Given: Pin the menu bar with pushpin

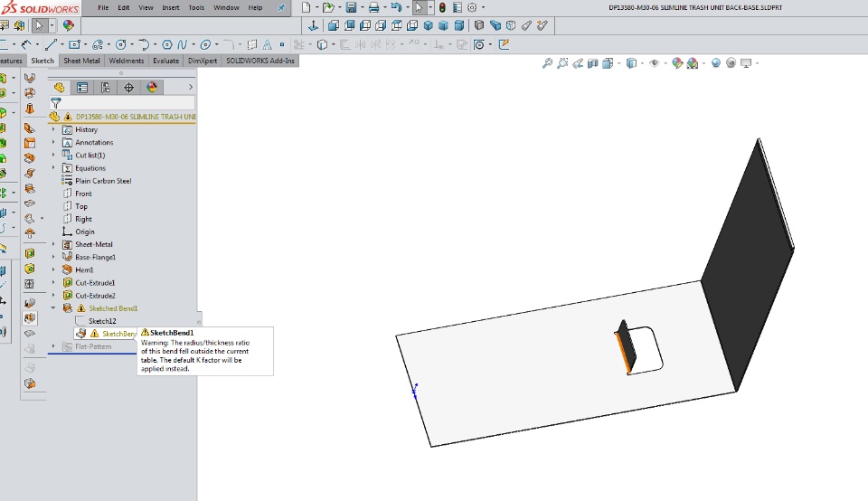Looking at the screenshot, I should pos(281,7).
